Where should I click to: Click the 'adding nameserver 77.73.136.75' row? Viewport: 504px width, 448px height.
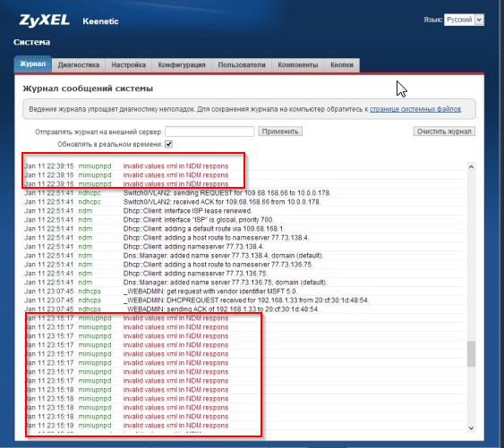click(244, 274)
